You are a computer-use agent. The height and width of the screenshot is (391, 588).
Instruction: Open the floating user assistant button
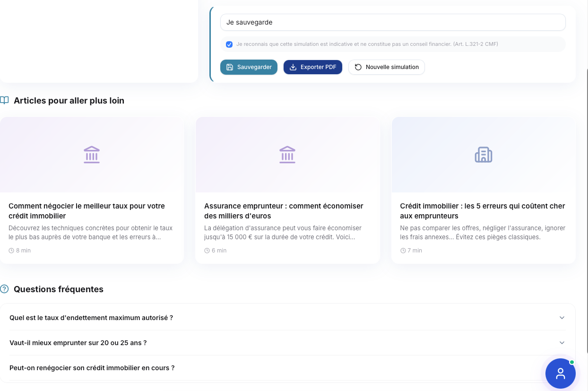(x=560, y=374)
